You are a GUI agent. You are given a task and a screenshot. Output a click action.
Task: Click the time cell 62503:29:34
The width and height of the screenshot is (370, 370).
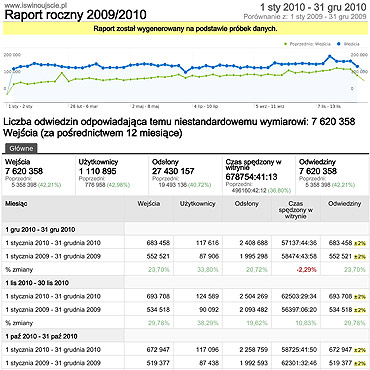pyautogui.click(x=300, y=296)
